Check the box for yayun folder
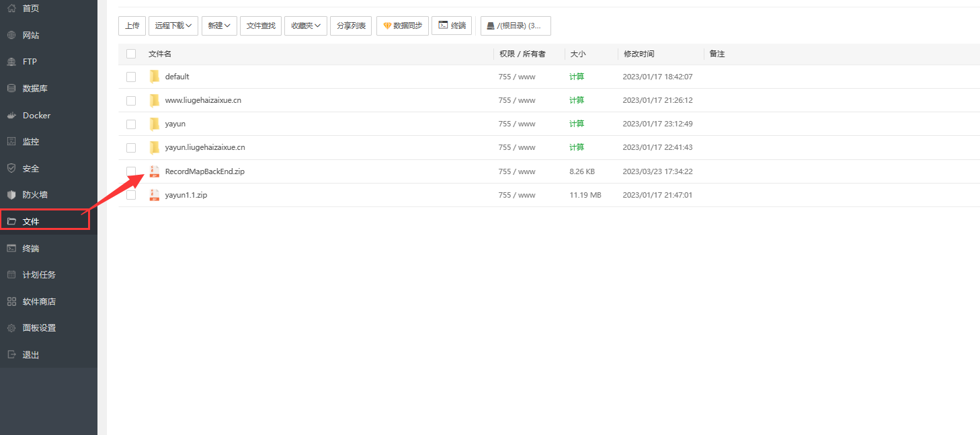Viewport: 980px width, 435px height. click(x=131, y=124)
